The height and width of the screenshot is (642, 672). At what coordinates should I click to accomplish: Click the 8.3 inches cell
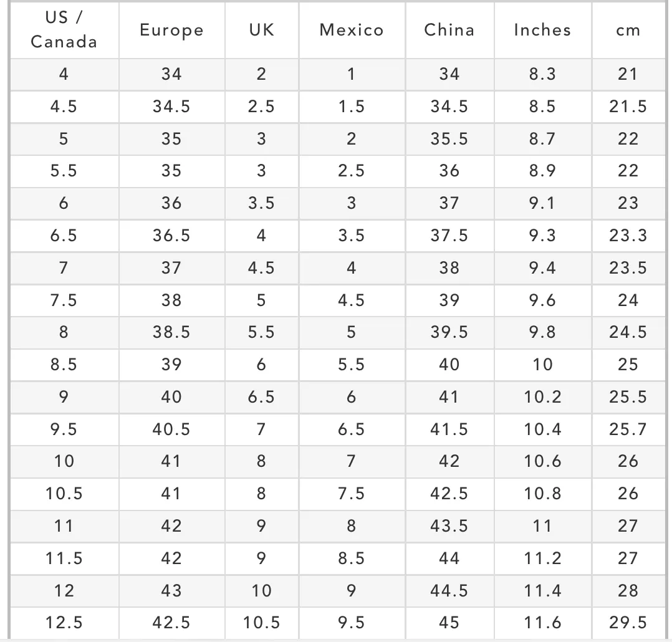542,74
